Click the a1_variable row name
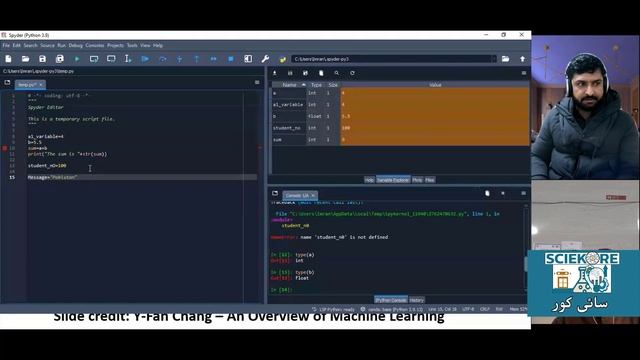Screen dimensions: 640x360 tap(288, 104)
